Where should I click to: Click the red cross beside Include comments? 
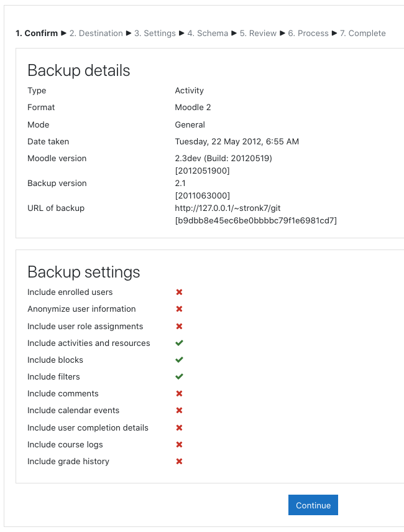point(179,394)
